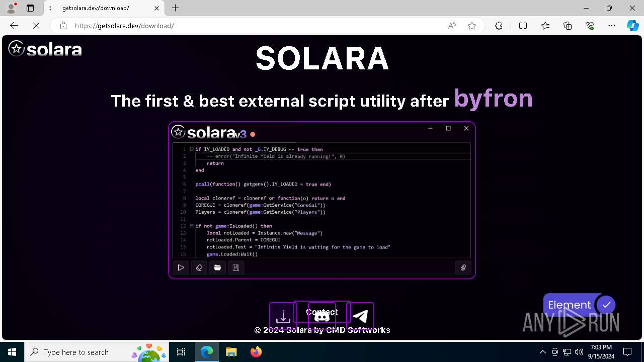
Task: Show hidden tray icons chevron
Action: (x=542, y=352)
